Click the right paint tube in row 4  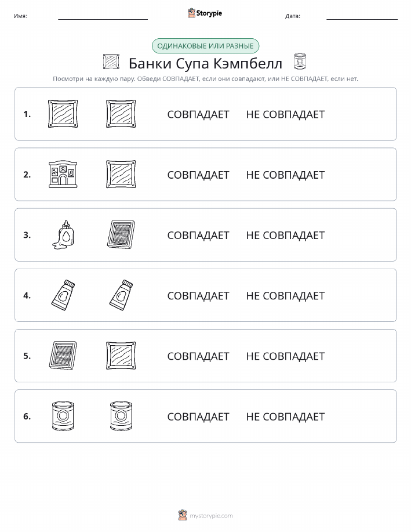click(x=121, y=295)
